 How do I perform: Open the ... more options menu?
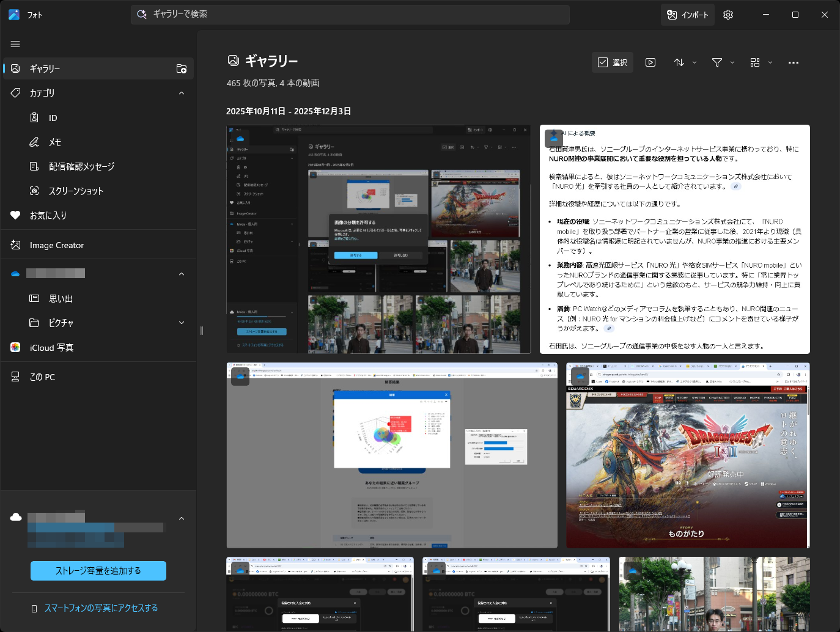pyautogui.click(x=794, y=62)
